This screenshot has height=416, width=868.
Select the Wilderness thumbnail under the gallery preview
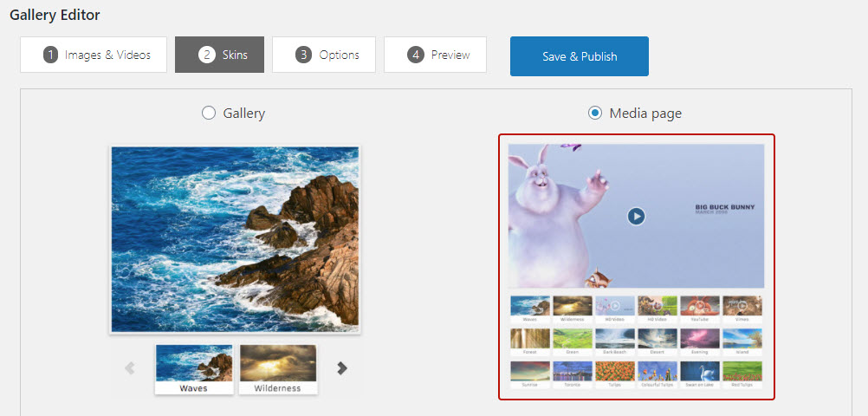point(278,369)
